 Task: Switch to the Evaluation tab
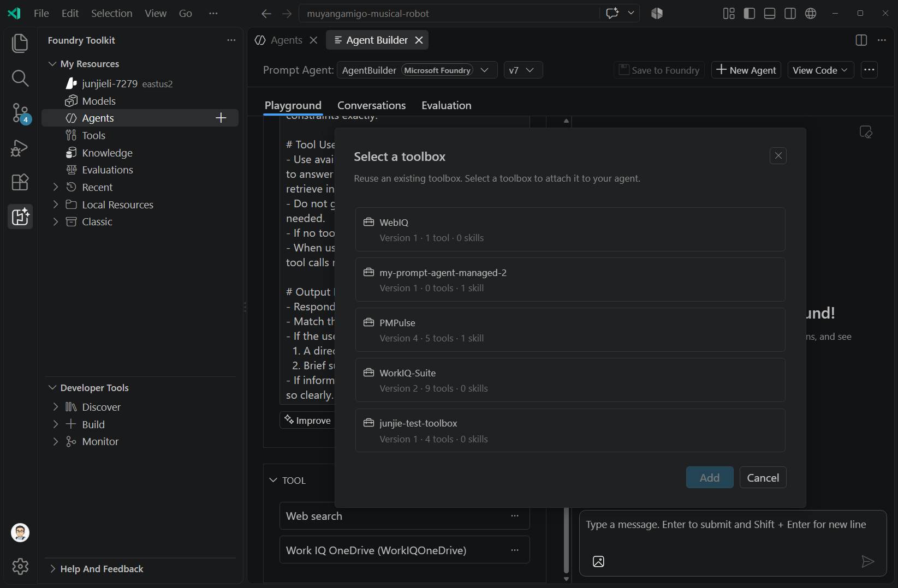click(446, 105)
